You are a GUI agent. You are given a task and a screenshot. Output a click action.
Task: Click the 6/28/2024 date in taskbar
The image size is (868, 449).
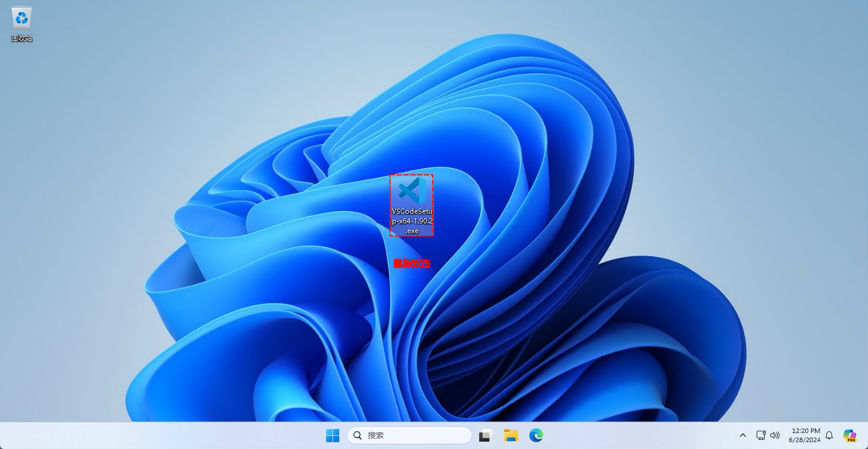(x=805, y=440)
